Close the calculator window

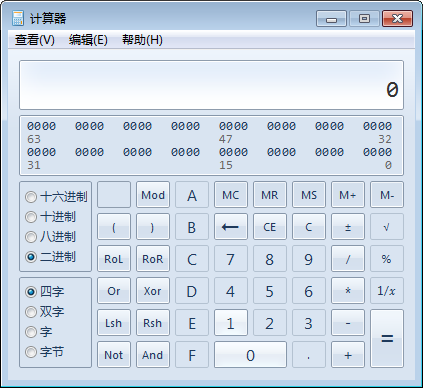pos(397,18)
